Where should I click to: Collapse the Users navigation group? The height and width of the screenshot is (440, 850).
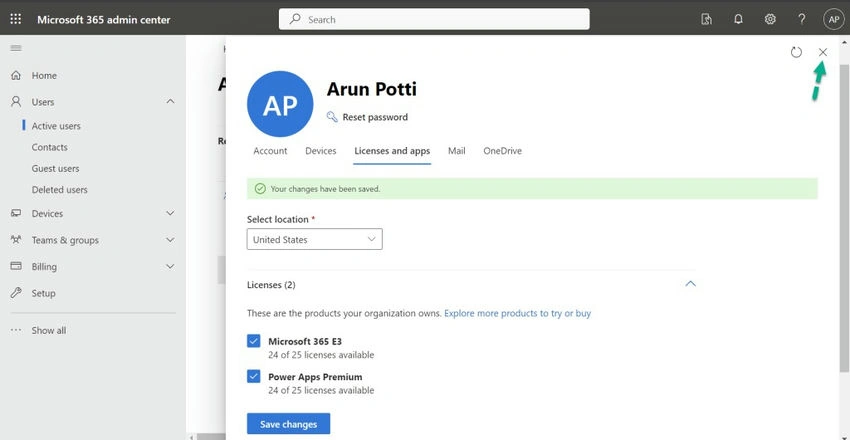pyautogui.click(x=170, y=101)
